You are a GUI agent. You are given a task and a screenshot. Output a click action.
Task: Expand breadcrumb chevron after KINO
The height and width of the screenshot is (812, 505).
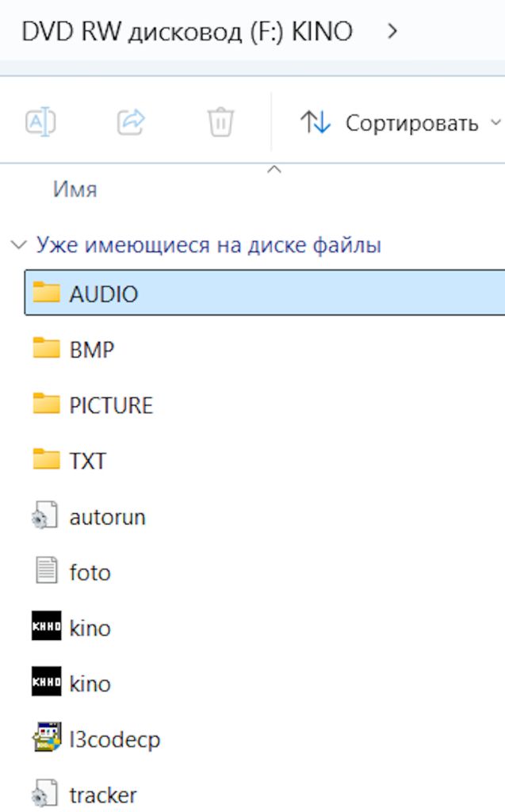coord(392,32)
